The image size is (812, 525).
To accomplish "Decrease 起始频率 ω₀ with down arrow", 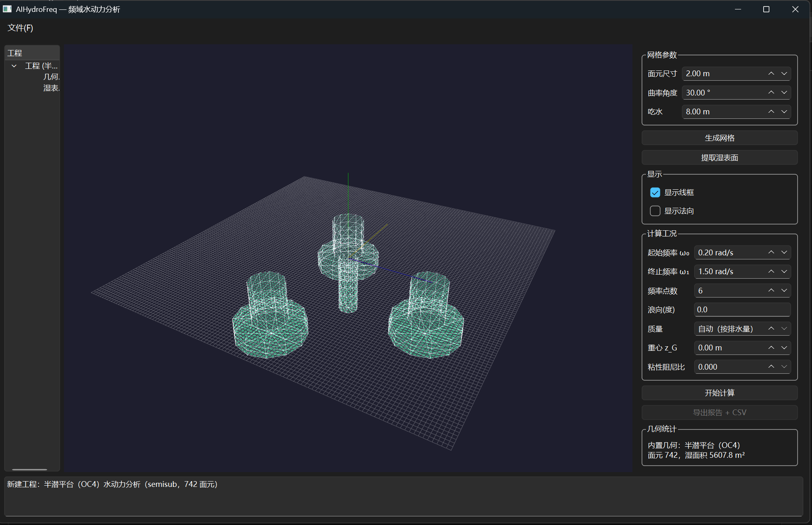I will (x=784, y=252).
